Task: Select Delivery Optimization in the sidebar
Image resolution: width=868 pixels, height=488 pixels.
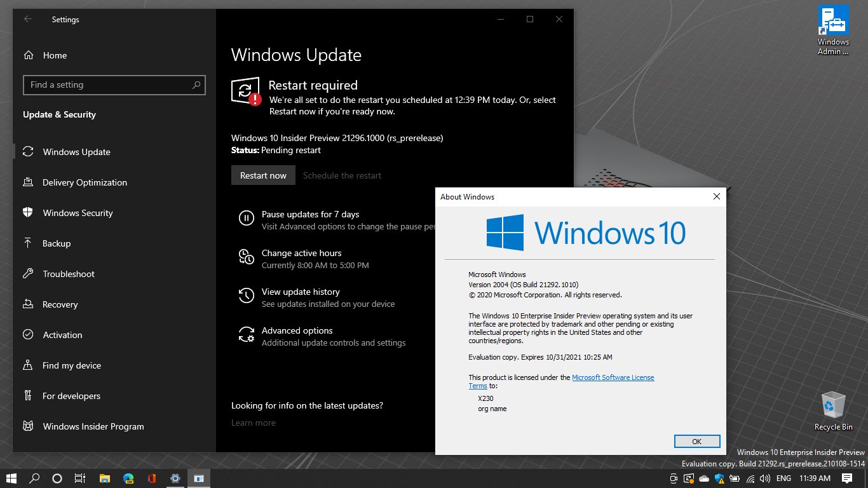Action: pos(85,182)
